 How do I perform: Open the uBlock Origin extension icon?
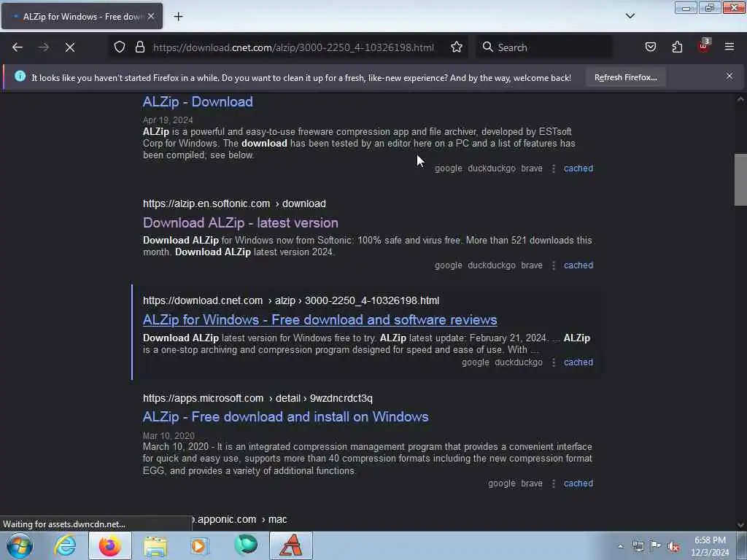[x=704, y=46]
